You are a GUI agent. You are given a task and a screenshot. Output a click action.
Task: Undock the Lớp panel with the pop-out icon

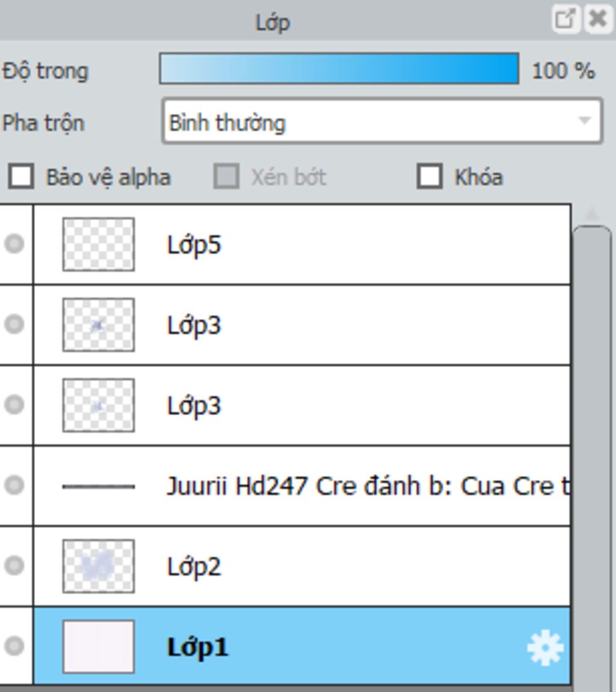(x=565, y=19)
